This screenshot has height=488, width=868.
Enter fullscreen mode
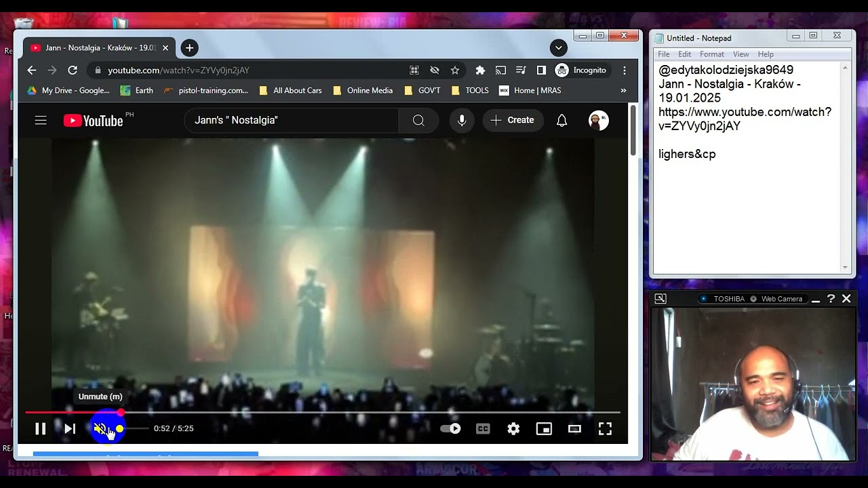click(x=605, y=428)
